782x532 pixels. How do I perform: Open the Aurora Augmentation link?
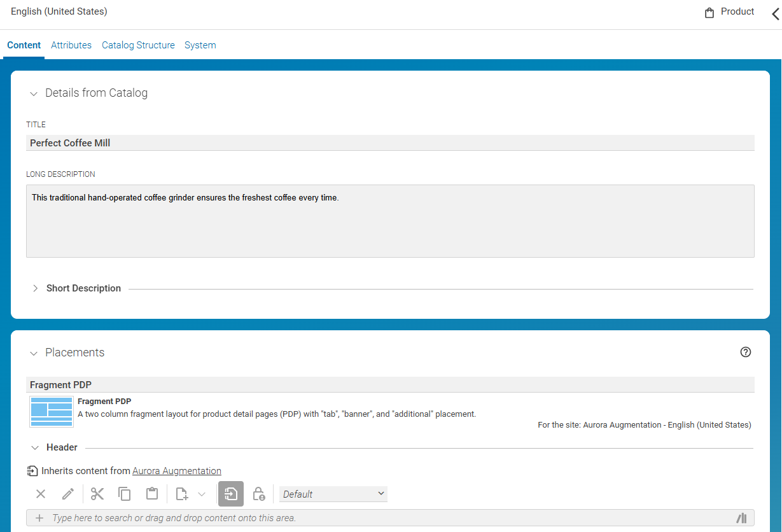pos(177,471)
